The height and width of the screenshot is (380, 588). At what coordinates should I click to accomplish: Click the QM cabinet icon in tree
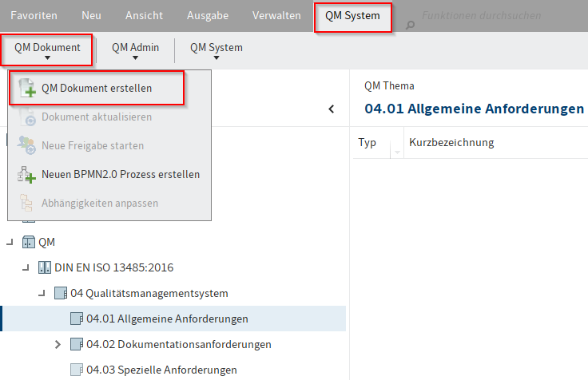[29, 242]
